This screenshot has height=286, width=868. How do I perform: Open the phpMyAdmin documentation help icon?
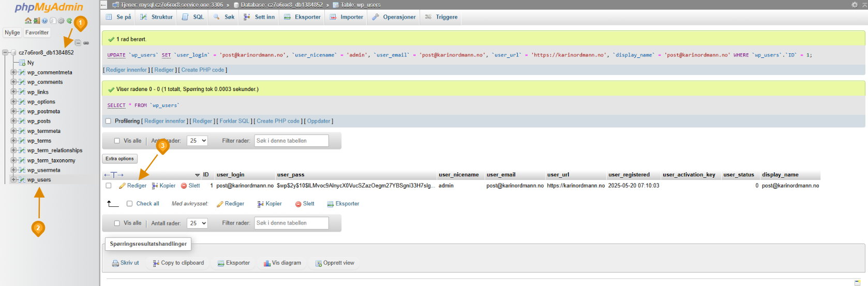click(45, 21)
